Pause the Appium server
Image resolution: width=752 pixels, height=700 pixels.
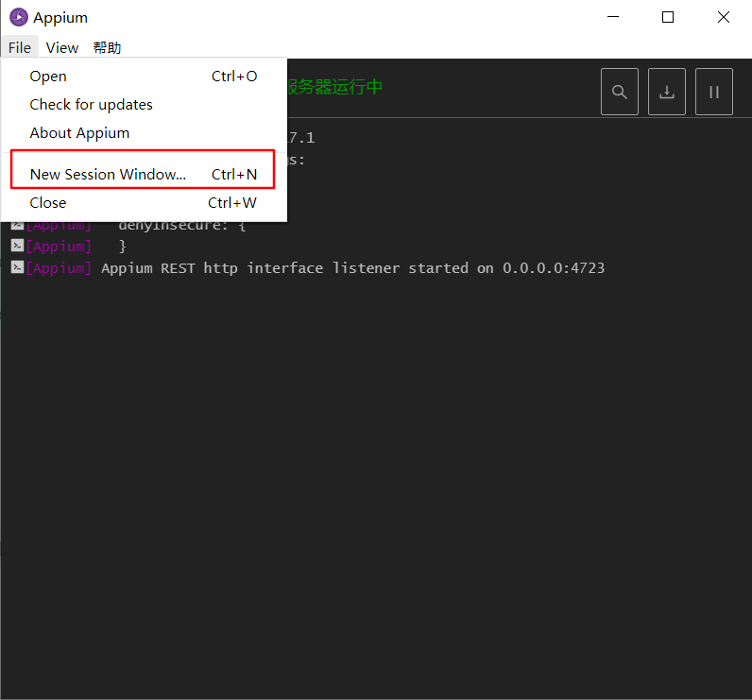(713, 92)
